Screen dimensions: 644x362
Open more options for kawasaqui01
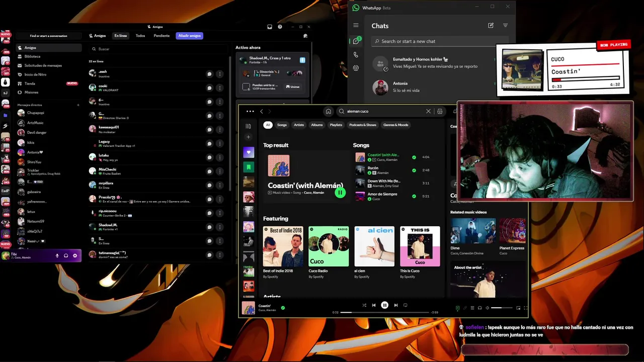pos(219,129)
